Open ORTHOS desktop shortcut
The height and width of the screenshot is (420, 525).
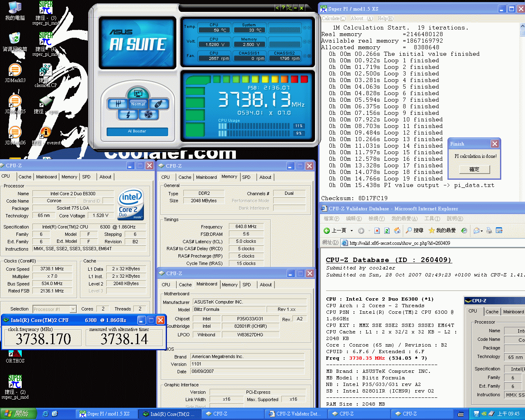tap(15, 356)
